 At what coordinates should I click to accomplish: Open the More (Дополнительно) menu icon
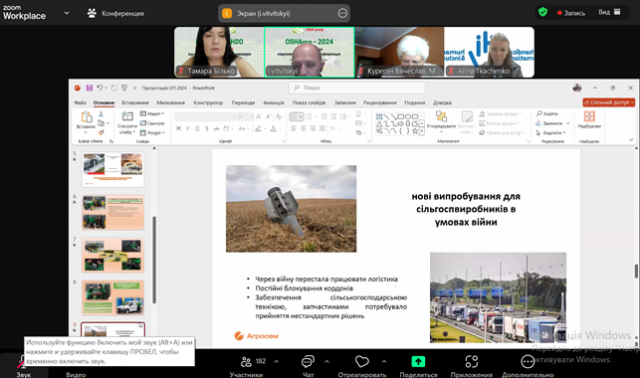[527, 362]
